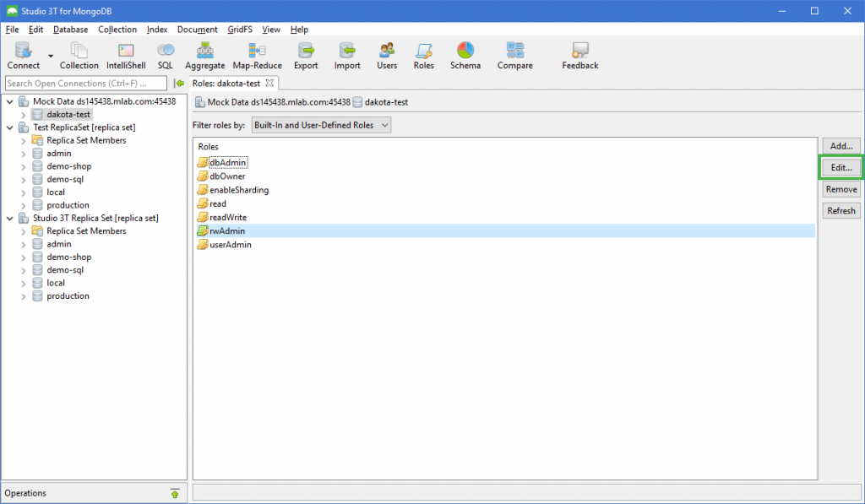Select the dbOwner role
Image resolution: width=865 pixels, height=504 pixels.
227,176
